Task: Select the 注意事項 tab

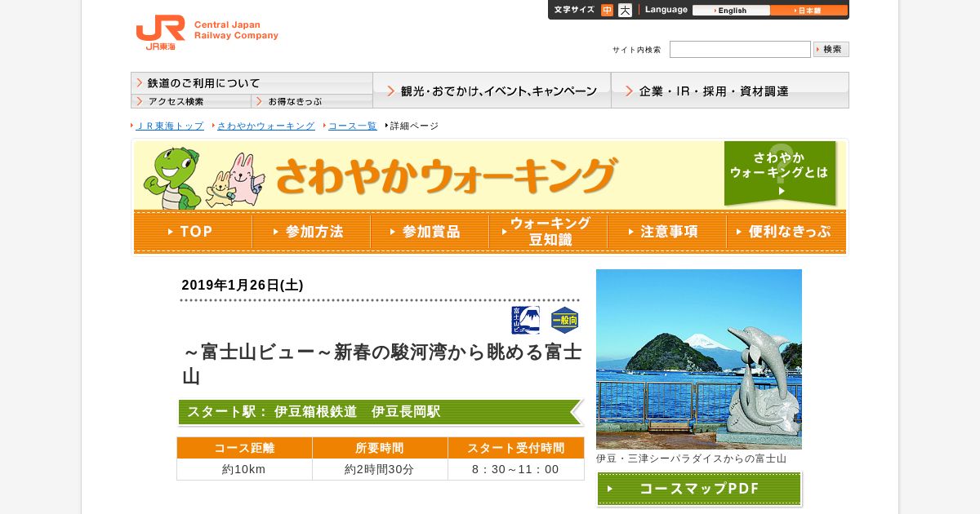Action: [666, 232]
